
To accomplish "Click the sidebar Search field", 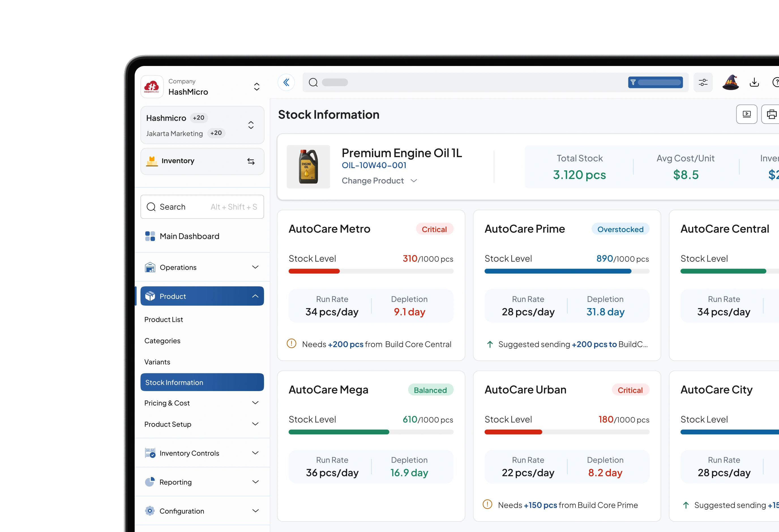I will pyautogui.click(x=202, y=207).
